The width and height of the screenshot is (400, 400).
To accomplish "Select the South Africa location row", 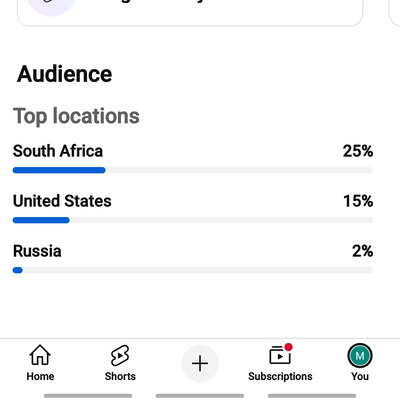I will pyautogui.click(x=193, y=158).
